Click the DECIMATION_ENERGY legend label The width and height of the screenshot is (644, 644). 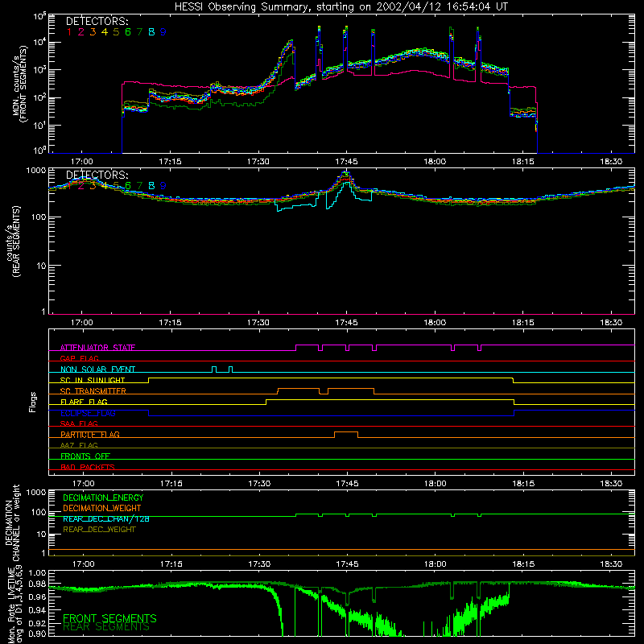103,497
